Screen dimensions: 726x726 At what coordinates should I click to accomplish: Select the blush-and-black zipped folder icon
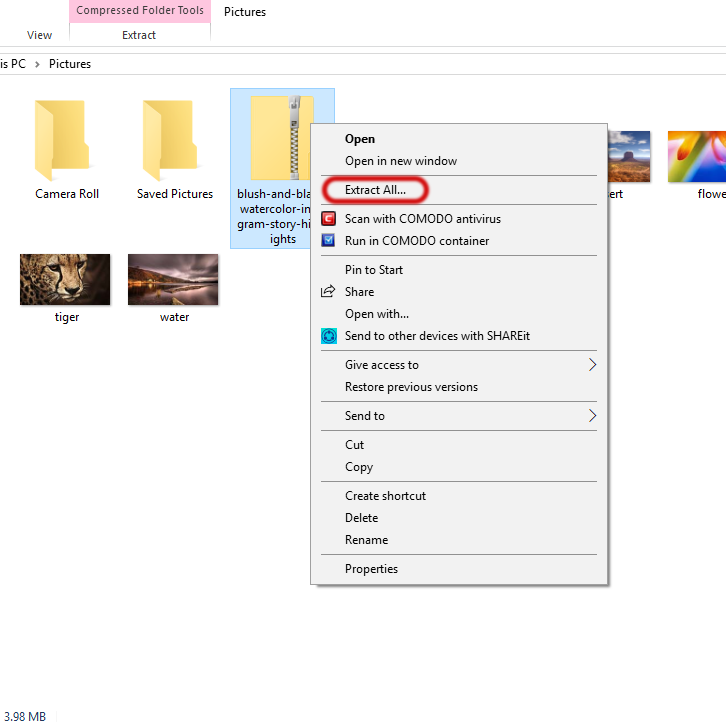coord(281,138)
